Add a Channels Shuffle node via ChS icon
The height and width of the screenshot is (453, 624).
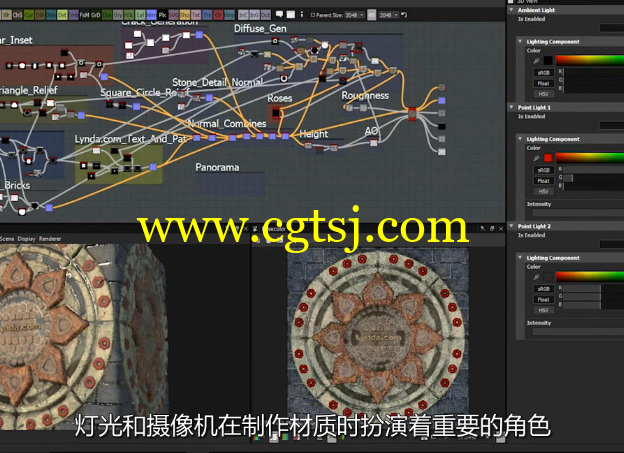click(x=18, y=15)
